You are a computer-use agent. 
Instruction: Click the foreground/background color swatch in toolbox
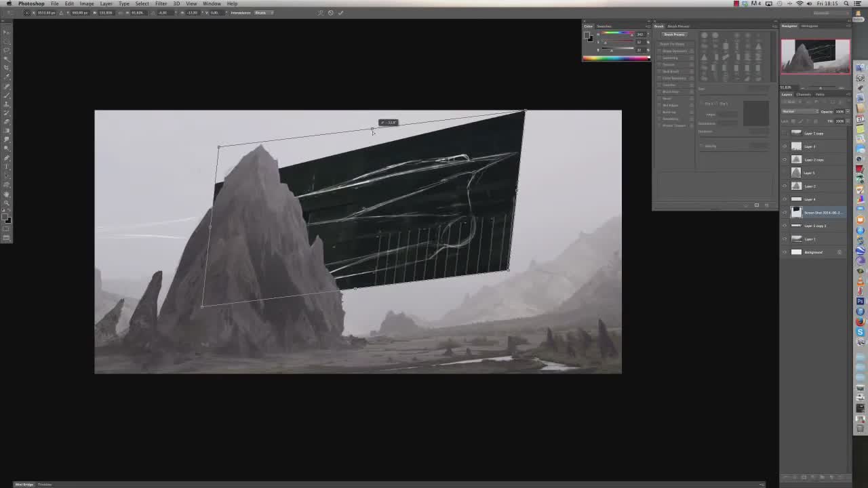[7, 218]
